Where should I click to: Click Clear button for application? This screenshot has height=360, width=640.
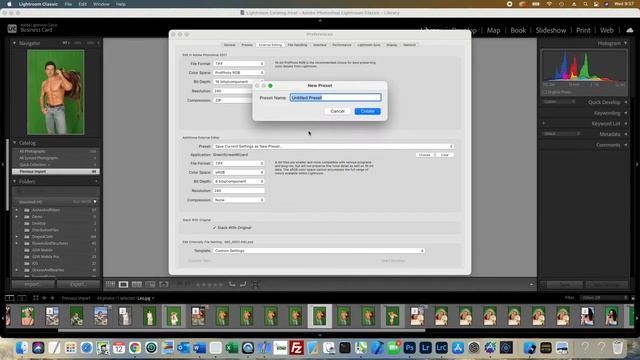pos(445,155)
